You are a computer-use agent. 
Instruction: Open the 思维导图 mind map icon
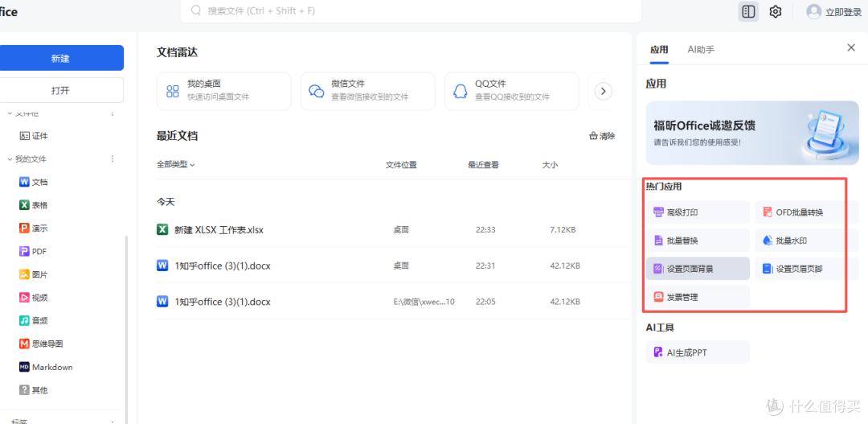(x=24, y=344)
